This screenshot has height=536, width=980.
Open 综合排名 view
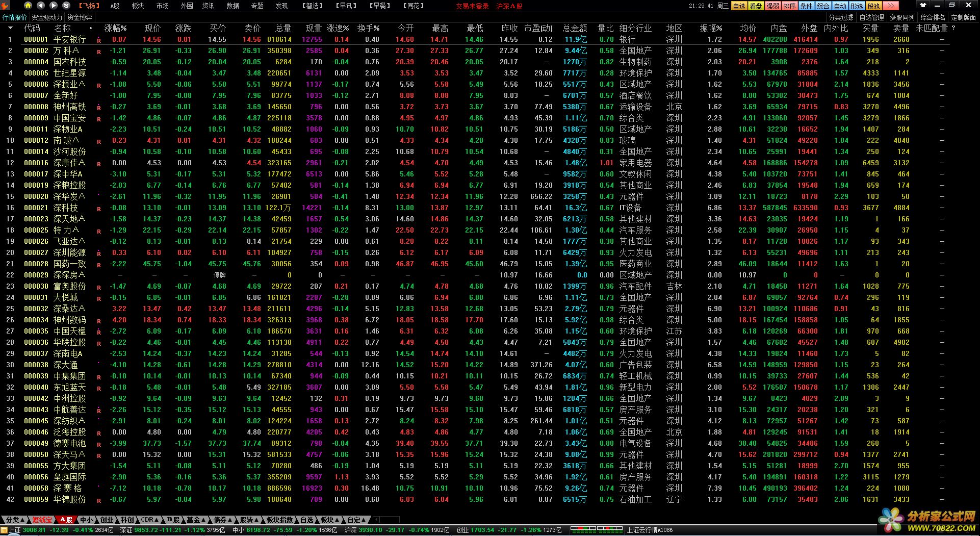click(933, 17)
